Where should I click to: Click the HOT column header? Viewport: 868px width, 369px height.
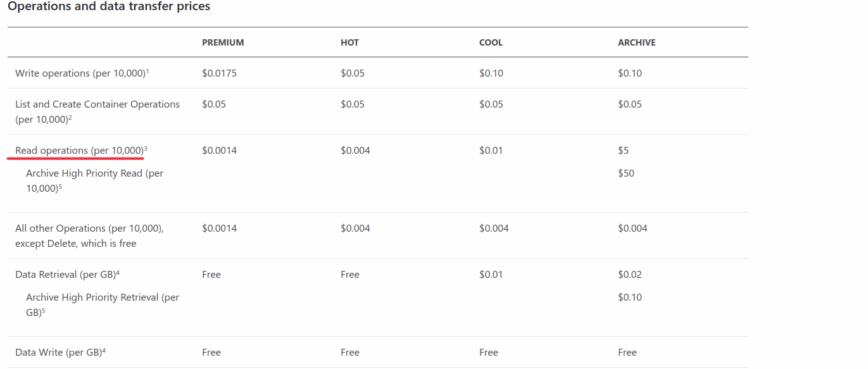(x=349, y=42)
